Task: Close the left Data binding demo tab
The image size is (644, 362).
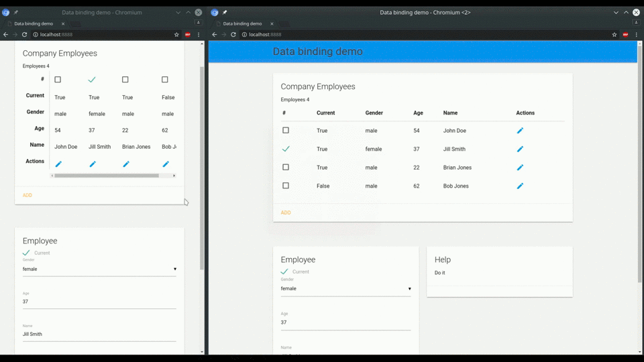Action: point(63,23)
